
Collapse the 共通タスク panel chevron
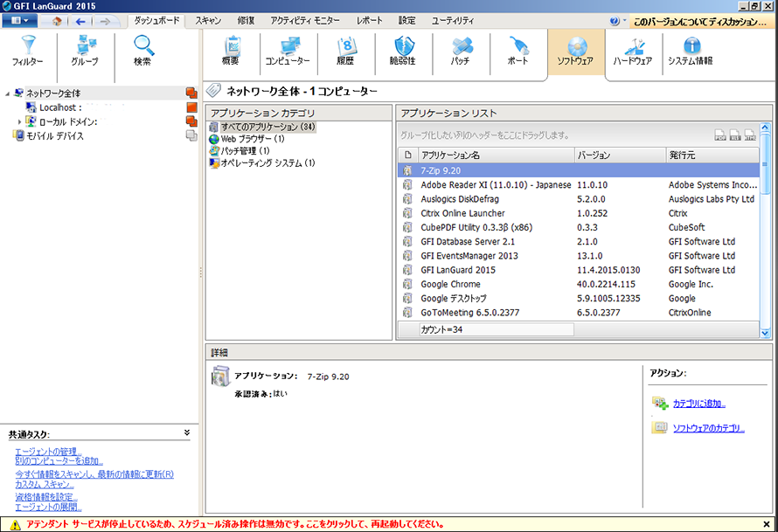[x=186, y=432]
